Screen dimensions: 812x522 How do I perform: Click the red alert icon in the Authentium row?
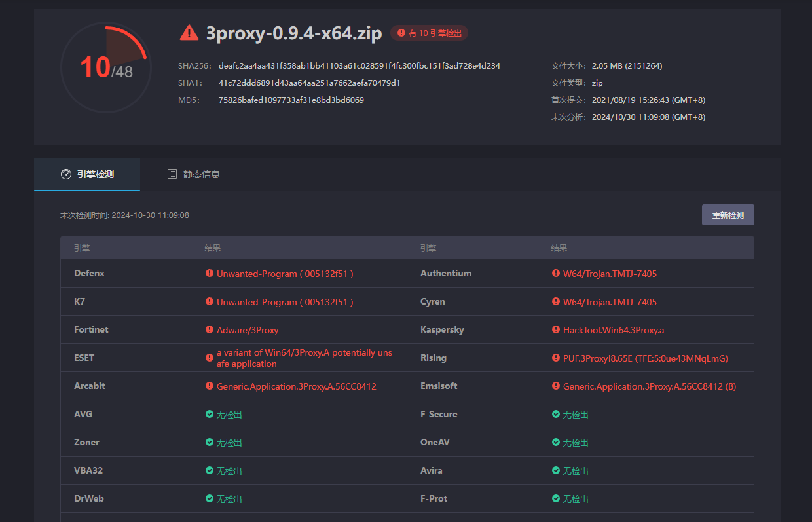[x=556, y=273]
